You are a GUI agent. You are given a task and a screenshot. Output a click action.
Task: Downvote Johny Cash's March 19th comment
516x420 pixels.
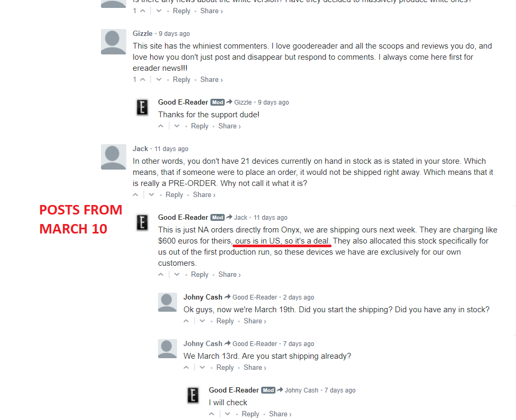point(202,321)
